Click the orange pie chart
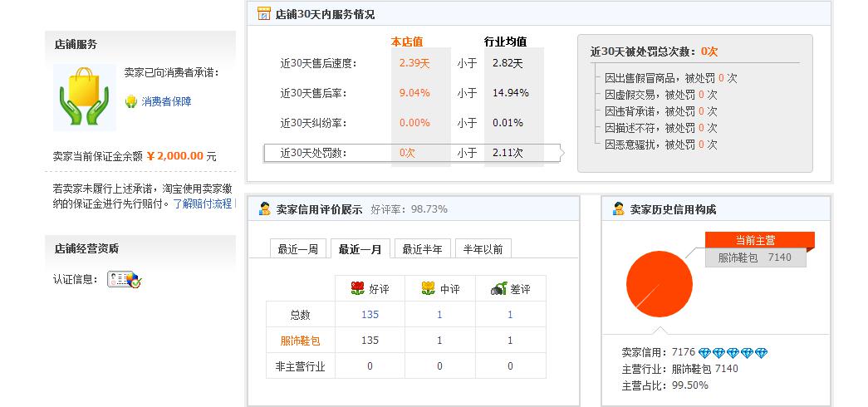Image resolution: width=868 pixels, height=407 pixels. [659, 284]
